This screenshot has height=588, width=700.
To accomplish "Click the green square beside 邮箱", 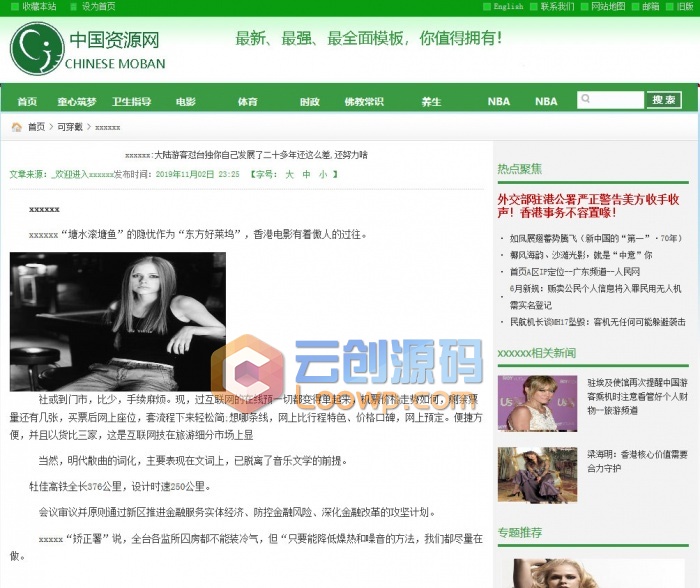I will pyautogui.click(x=635, y=6).
